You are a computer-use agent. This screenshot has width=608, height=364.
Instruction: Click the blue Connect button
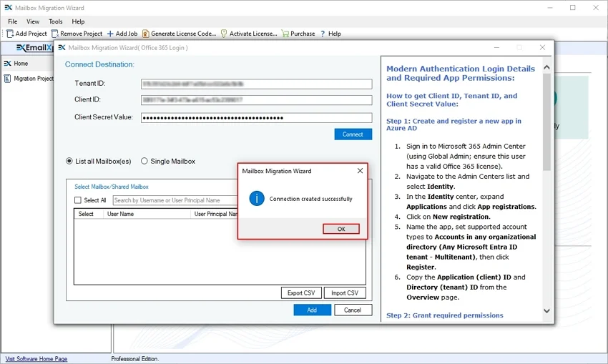tap(353, 134)
